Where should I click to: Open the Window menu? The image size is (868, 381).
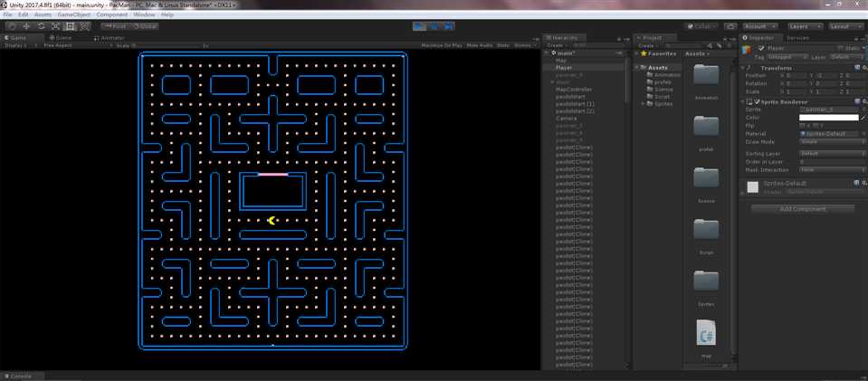[145, 14]
